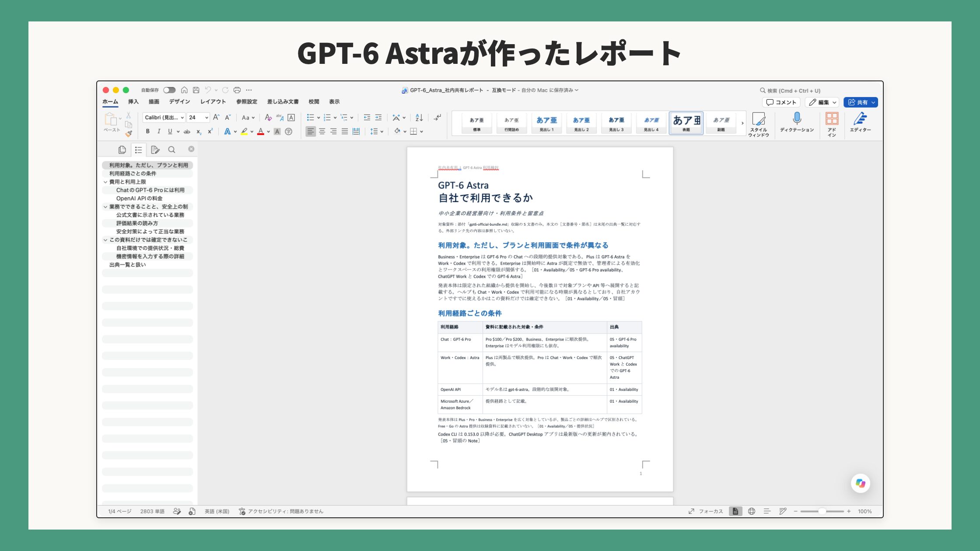Viewport: 980px width, 551px height.
Task: Click the save disk icon
Action: [x=196, y=90]
